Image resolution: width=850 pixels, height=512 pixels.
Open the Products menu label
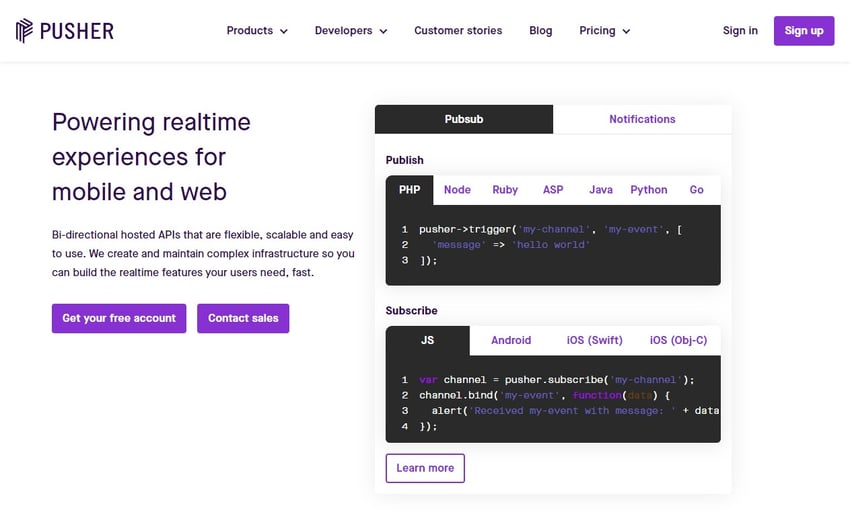click(249, 30)
